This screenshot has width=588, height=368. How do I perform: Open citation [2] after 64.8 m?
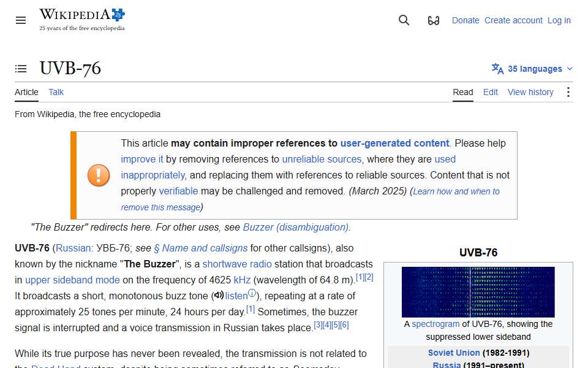click(369, 277)
